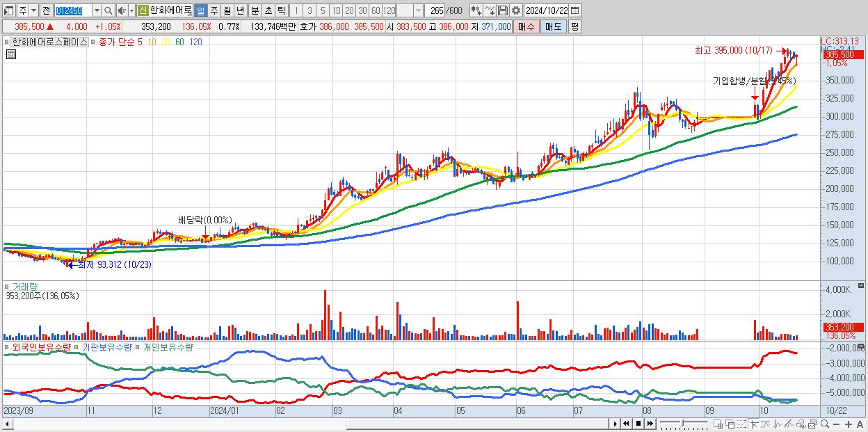Select the 년 (yearly) period button

tap(240, 10)
